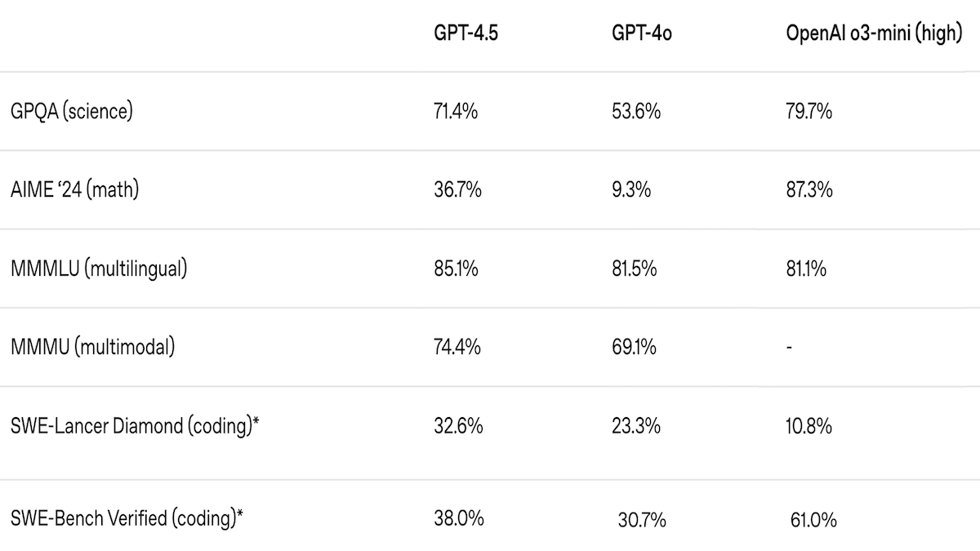
Task: Select the SWE-Lancer Diamond (coding) label
Action: [x=140, y=426]
